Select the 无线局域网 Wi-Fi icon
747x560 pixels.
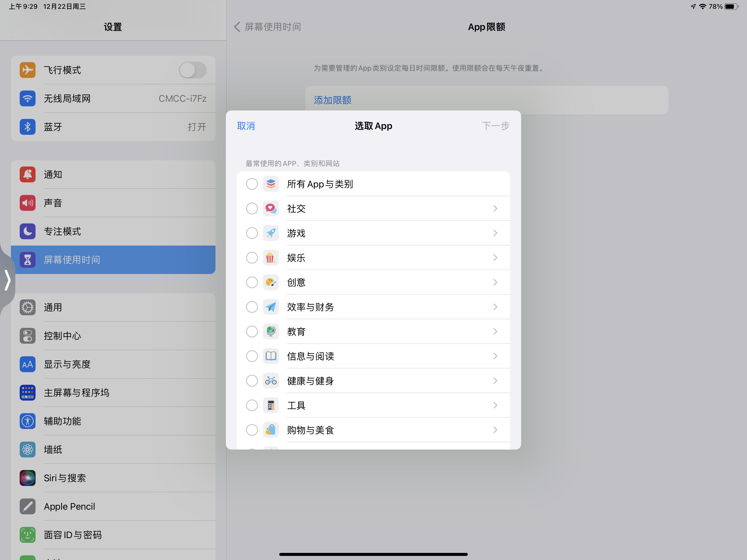27,98
